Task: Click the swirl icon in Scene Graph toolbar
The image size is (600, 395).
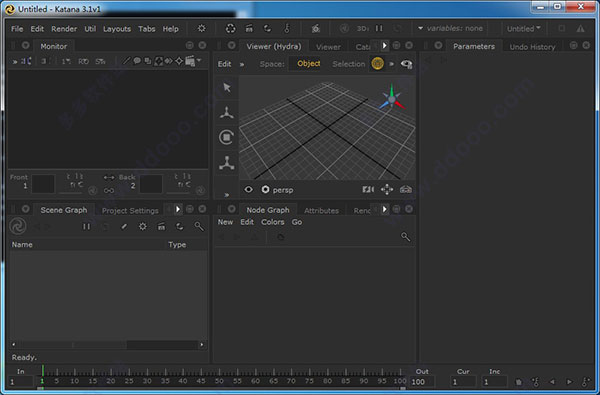Action: [18, 226]
